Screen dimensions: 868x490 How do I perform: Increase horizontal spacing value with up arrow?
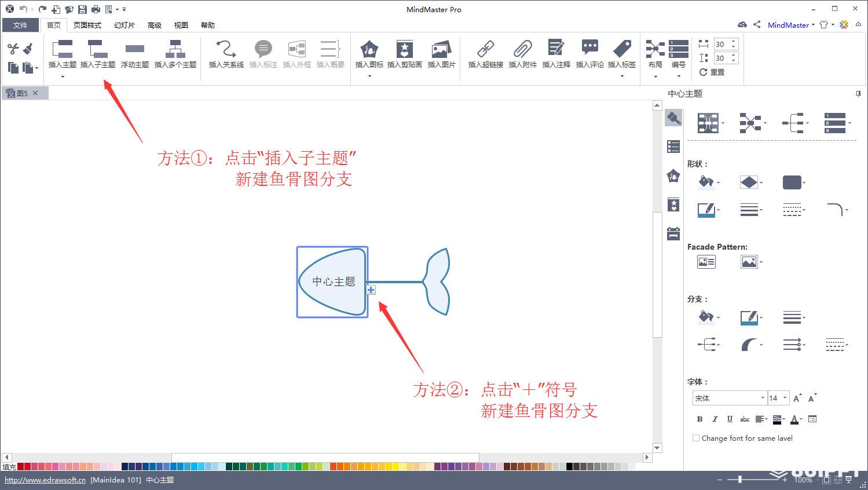(x=734, y=42)
